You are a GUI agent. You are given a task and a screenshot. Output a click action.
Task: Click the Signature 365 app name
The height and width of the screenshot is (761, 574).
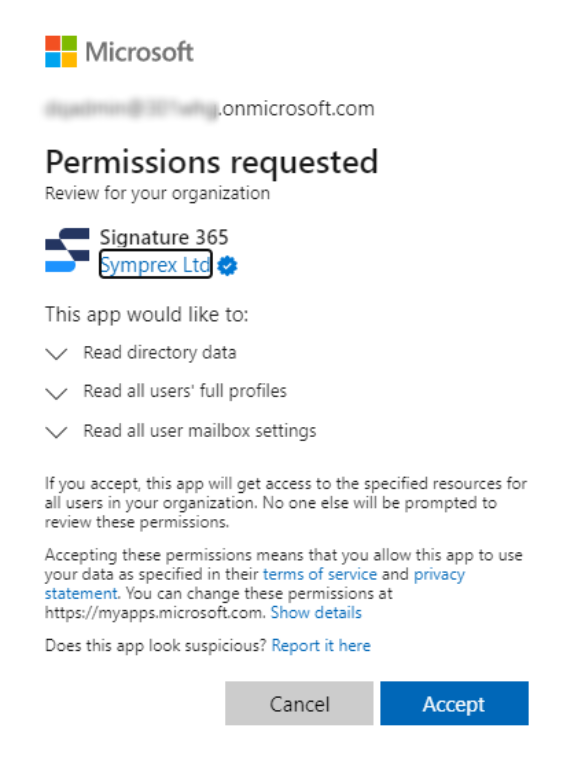coord(164,238)
